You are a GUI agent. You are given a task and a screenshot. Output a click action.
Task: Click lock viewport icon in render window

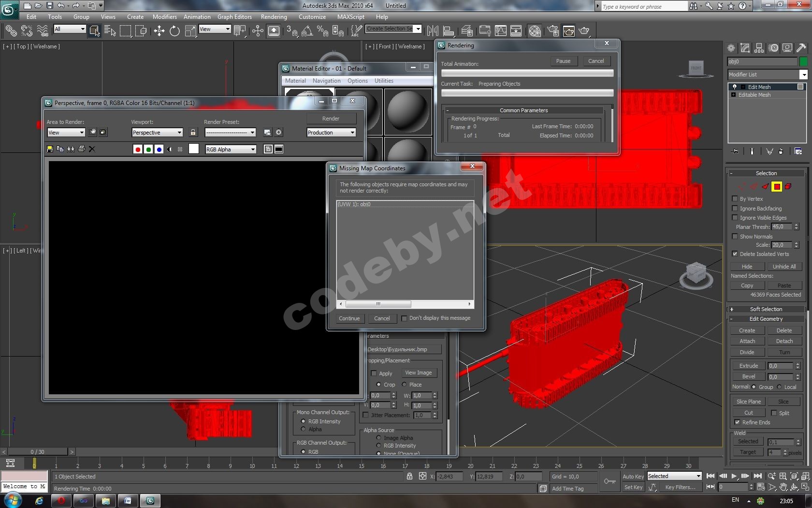pyautogui.click(x=193, y=132)
